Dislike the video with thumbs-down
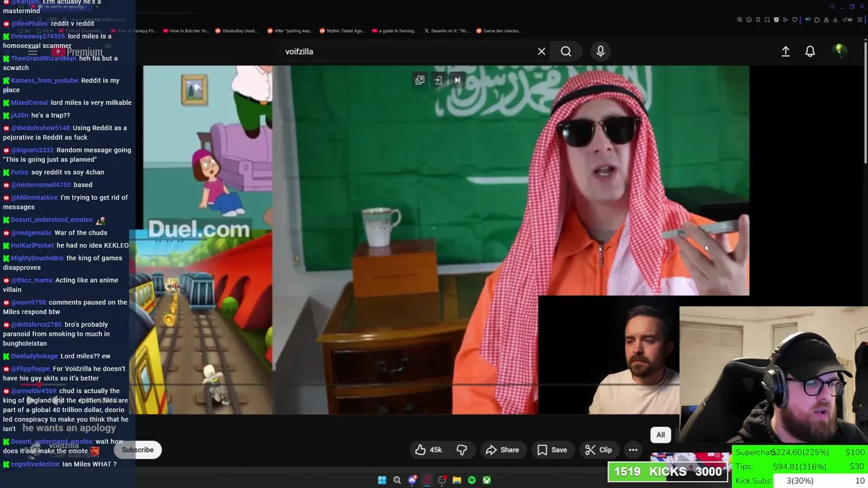 click(462, 450)
